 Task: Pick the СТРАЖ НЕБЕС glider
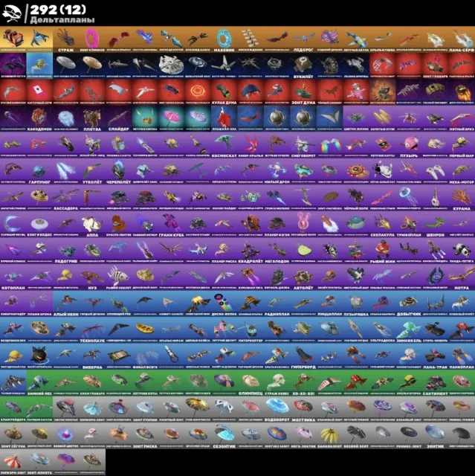pos(277,383)
